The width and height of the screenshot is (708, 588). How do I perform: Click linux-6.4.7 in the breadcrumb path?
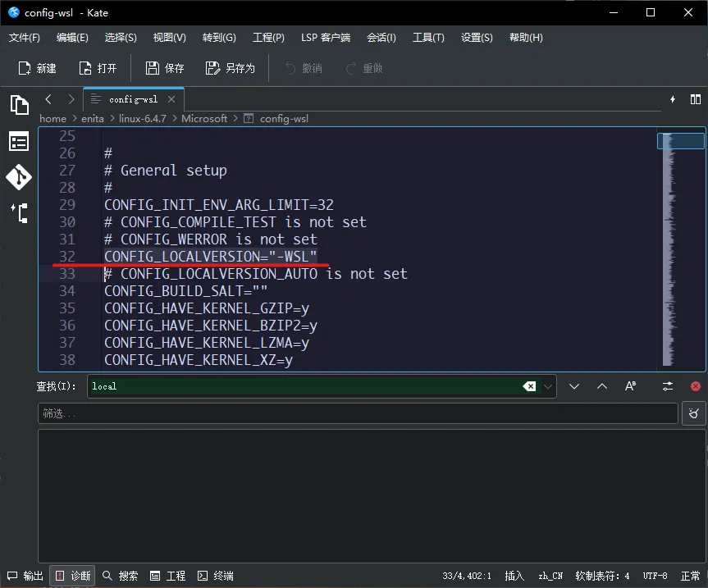(x=142, y=118)
